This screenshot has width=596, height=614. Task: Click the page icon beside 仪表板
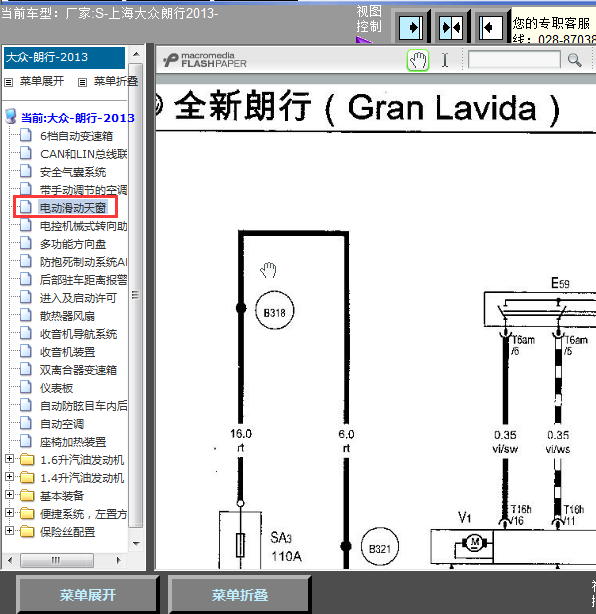pos(26,386)
